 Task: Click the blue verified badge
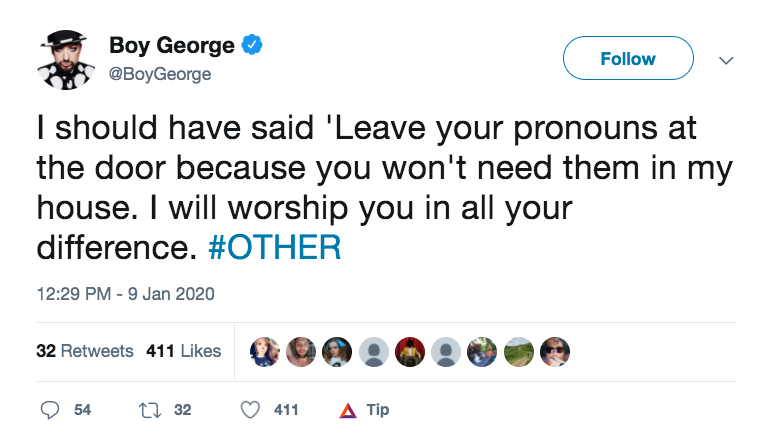254,46
